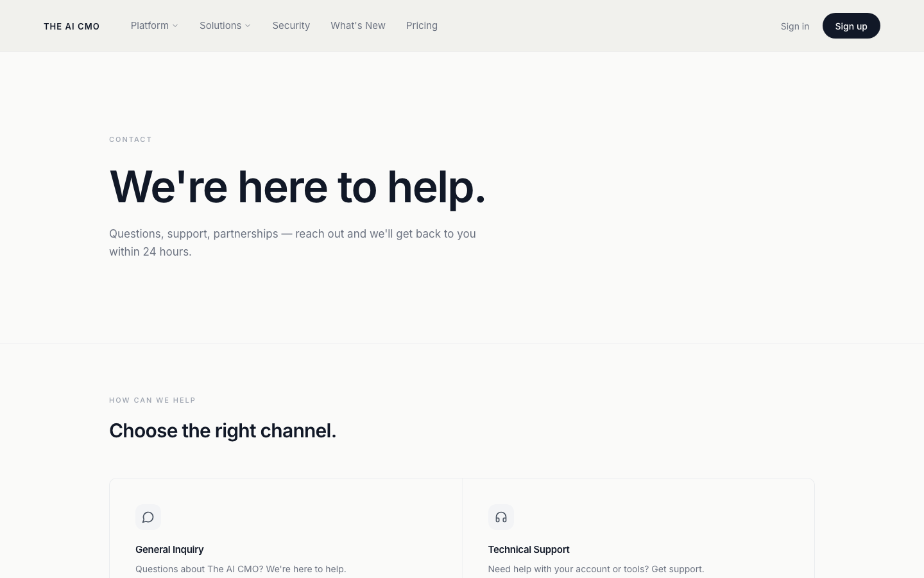Click the "Questions about The AI CMO?" text
The image size is (924, 578).
(241, 569)
